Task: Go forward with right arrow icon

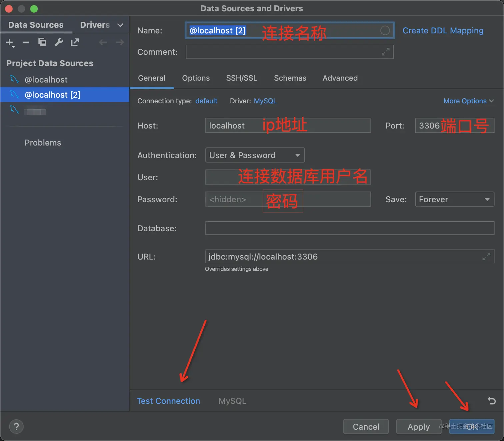Action: [120, 42]
